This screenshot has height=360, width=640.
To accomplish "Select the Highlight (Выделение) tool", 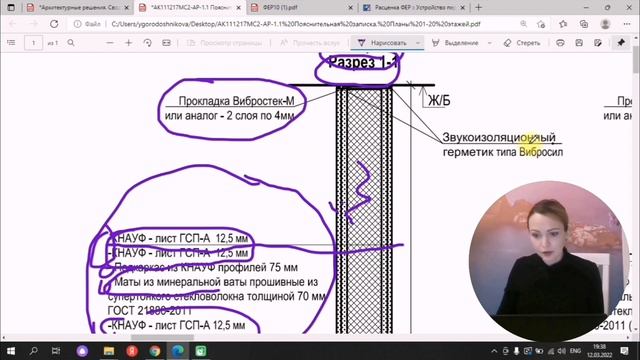I will coord(456,43).
